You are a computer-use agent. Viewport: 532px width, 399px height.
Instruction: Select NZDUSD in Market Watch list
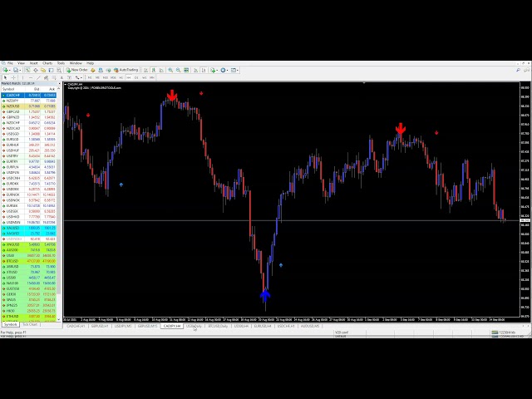coord(13,106)
